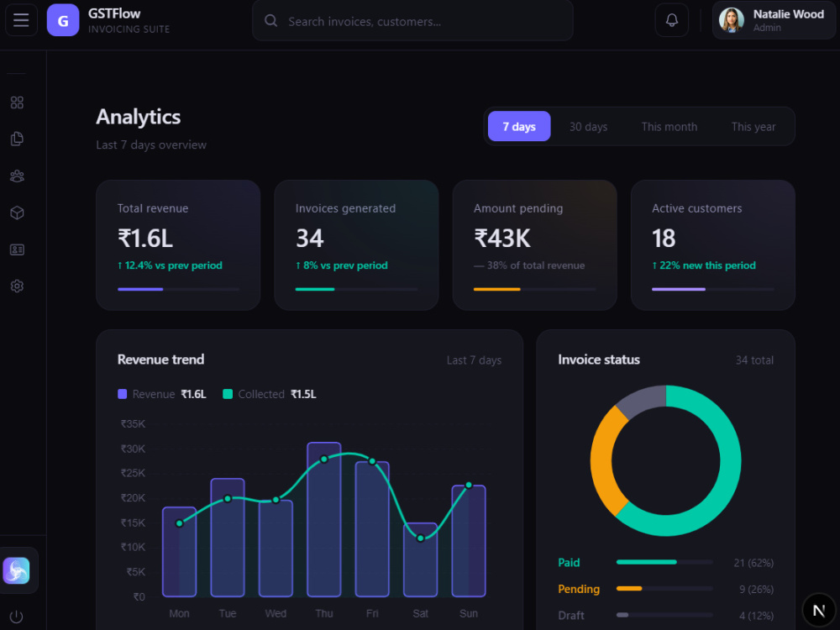Viewport: 840px width, 630px height.
Task: Click the Mon revenue bar
Action: pos(180,552)
